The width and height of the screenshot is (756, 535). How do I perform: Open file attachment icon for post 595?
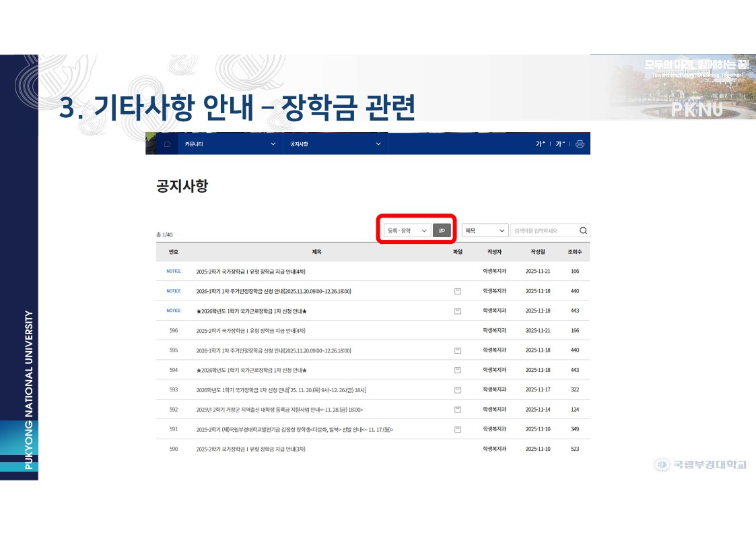tap(458, 350)
